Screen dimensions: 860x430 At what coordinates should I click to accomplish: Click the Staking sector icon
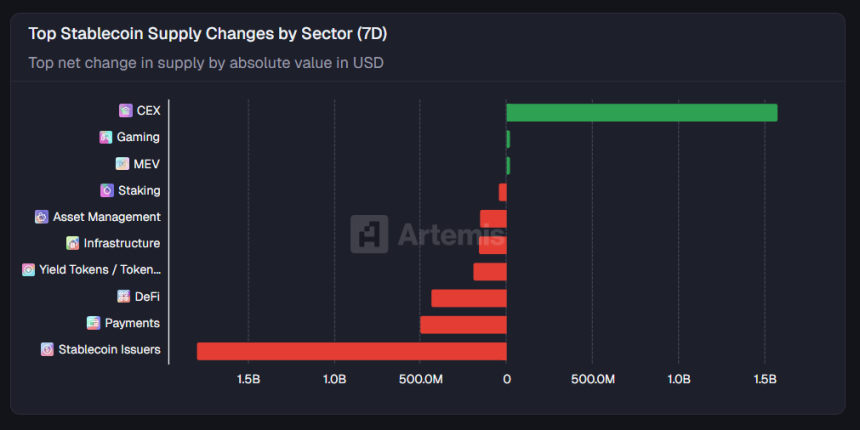pyautogui.click(x=107, y=190)
